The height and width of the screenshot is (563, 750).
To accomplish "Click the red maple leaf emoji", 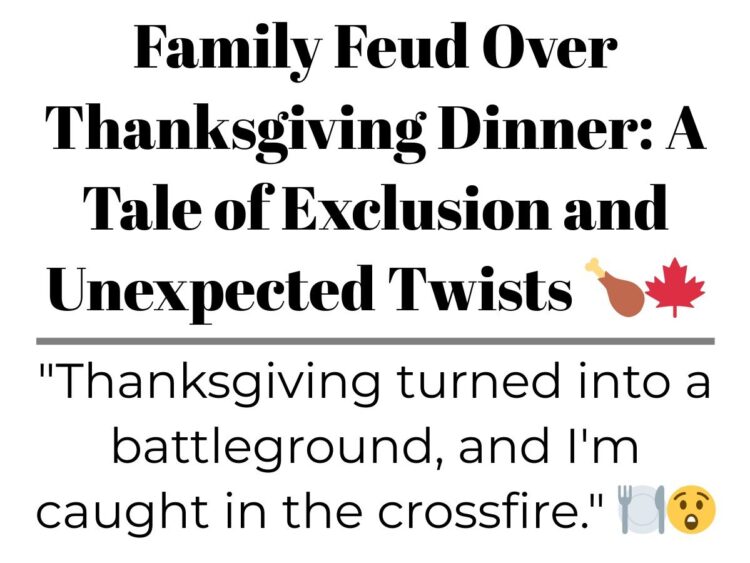I will tap(675, 287).
